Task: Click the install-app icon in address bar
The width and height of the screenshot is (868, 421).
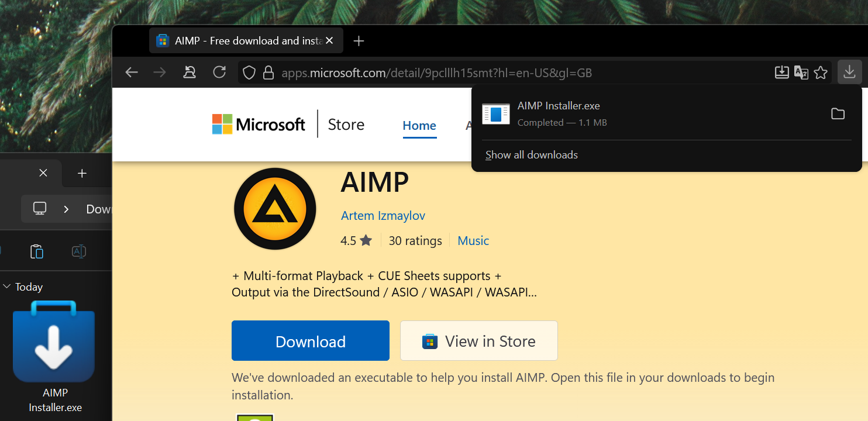Action: 782,73
